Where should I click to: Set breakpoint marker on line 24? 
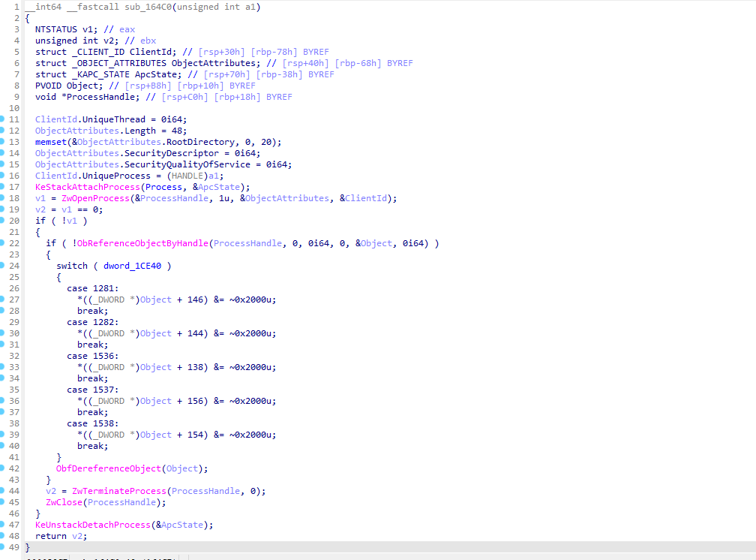pyautogui.click(x=4, y=266)
